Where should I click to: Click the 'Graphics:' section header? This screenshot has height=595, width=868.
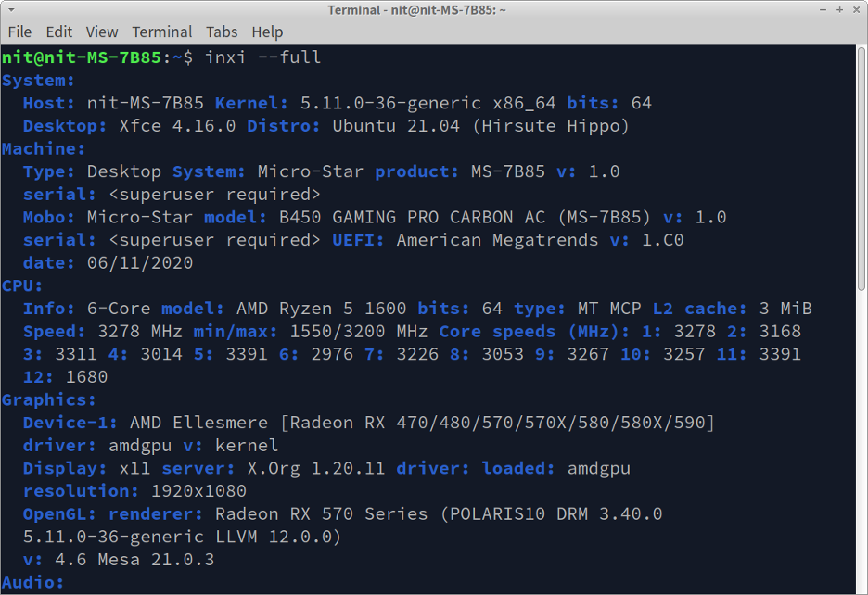49,399
